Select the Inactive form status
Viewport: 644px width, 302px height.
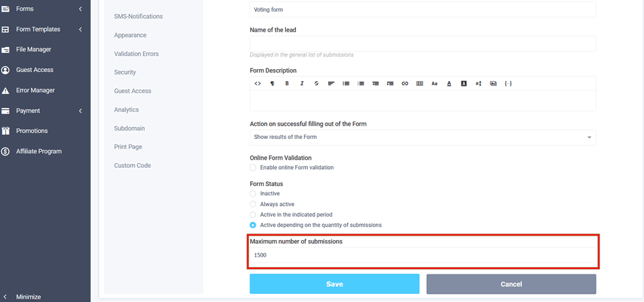(x=253, y=193)
